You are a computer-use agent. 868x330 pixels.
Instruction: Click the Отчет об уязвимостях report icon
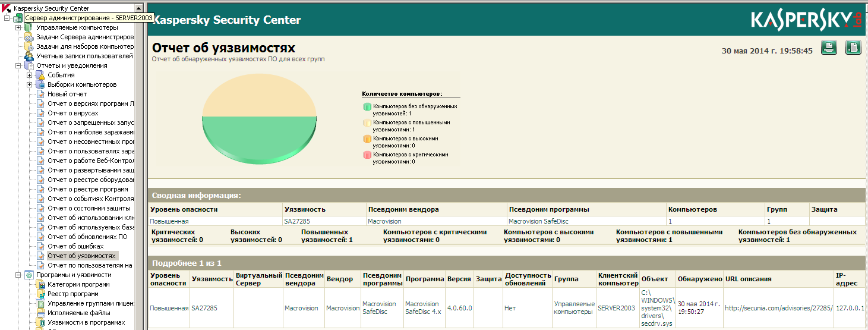(x=40, y=256)
